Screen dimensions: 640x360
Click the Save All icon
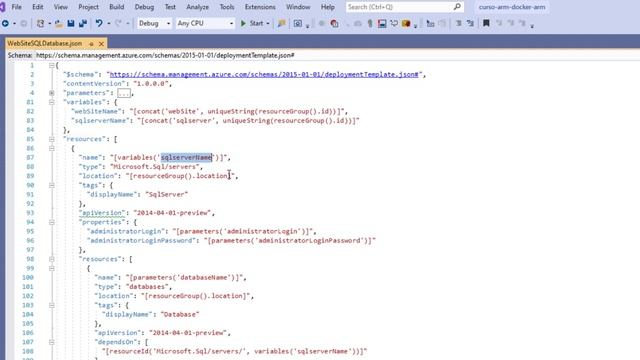click(x=83, y=24)
